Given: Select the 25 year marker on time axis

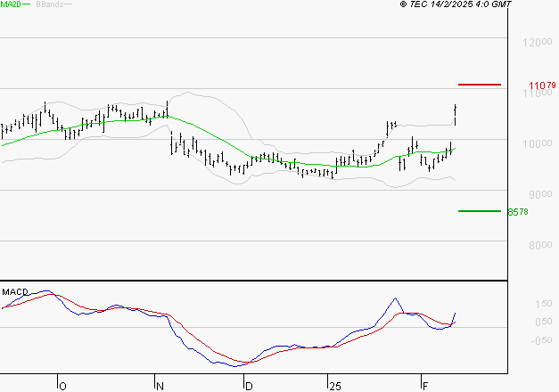Looking at the screenshot, I should point(334,386).
